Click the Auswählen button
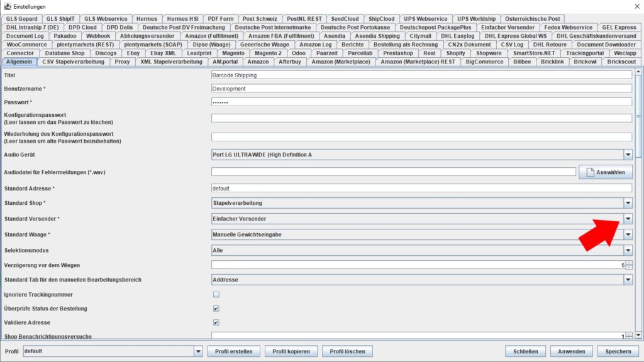This screenshot has width=644, height=362. (606, 172)
